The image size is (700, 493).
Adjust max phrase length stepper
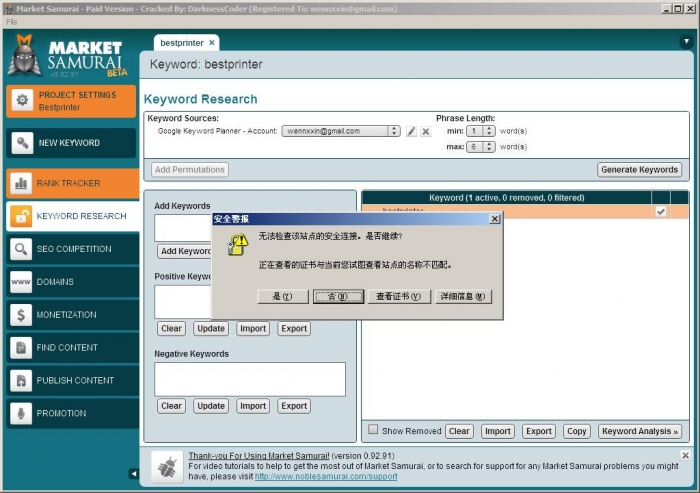[x=489, y=146]
